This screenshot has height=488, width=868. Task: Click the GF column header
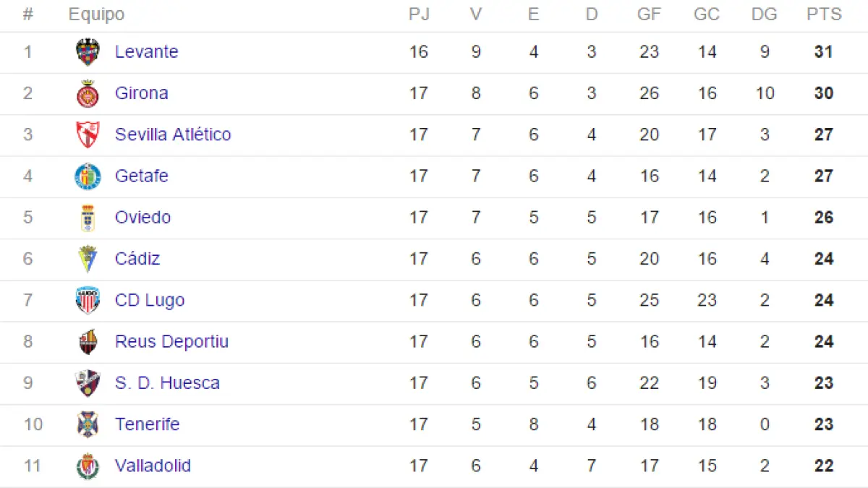tap(649, 14)
